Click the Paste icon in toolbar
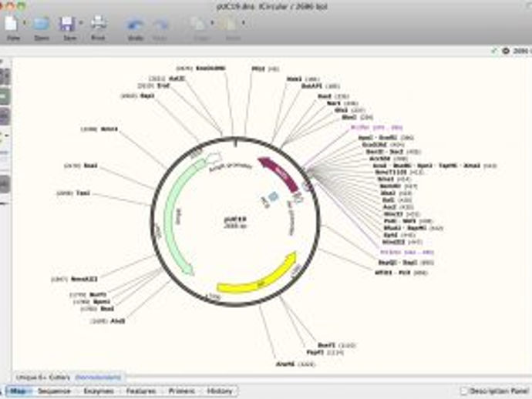The image size is (532, 399). 229,24
